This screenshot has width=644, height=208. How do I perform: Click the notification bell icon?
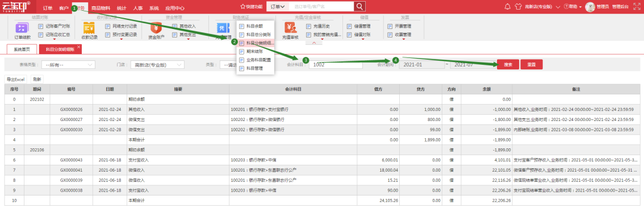(x=507, y=7)
